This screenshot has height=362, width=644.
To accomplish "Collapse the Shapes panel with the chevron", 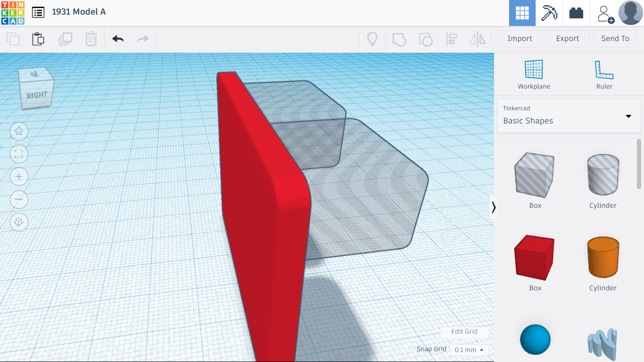I will pos(494,207).
